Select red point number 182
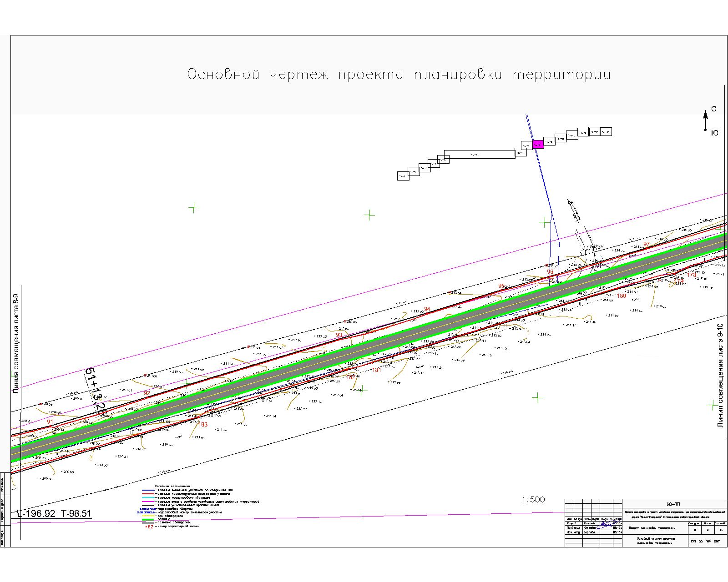Image resolution: width=728 pixels, height=582 pixels. tap(351, 377)
